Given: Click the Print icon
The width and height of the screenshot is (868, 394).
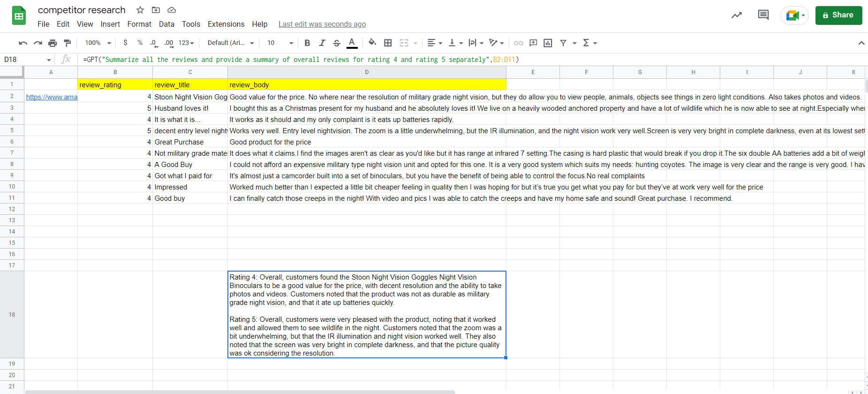Looking at the screenshot, I should pos(53,43).
